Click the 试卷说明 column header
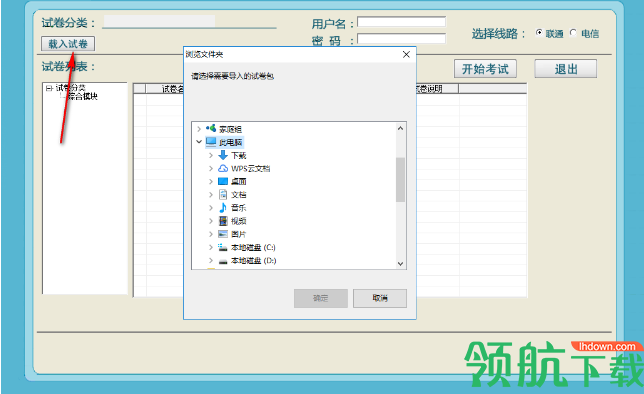This screenshot has width=644, height=394. (437, 89)
